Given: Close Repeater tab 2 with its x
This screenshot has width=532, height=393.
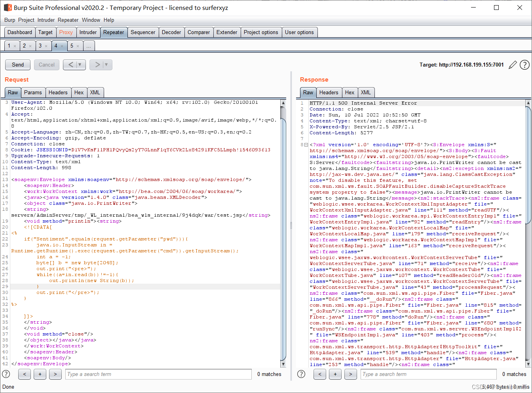Looking at the screenshot, I should 30,46.
